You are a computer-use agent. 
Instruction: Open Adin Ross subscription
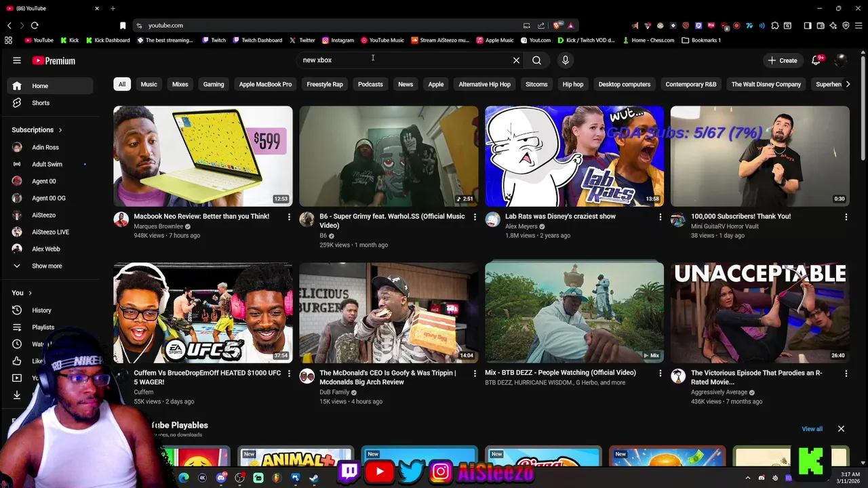(x=50, y=147)
